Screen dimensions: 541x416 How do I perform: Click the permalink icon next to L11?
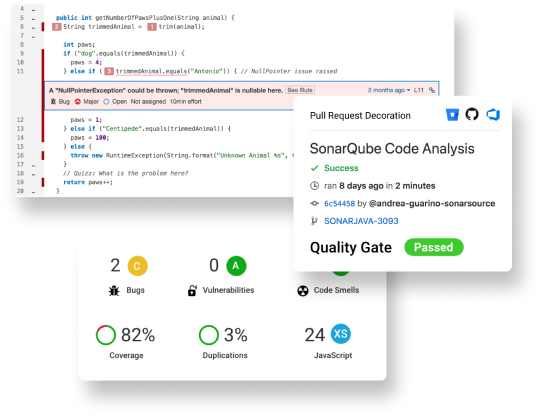[432, 90]
